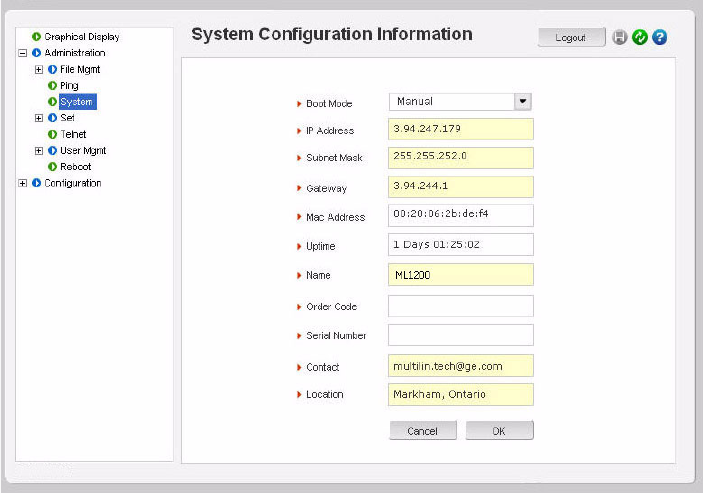This screenshot has width=703, height=493.
Task: Expand the Set node
Action: coord(39,118)
